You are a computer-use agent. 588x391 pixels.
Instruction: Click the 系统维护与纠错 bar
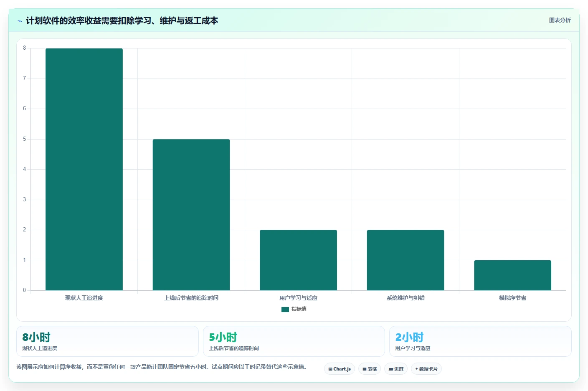[406, 260]
